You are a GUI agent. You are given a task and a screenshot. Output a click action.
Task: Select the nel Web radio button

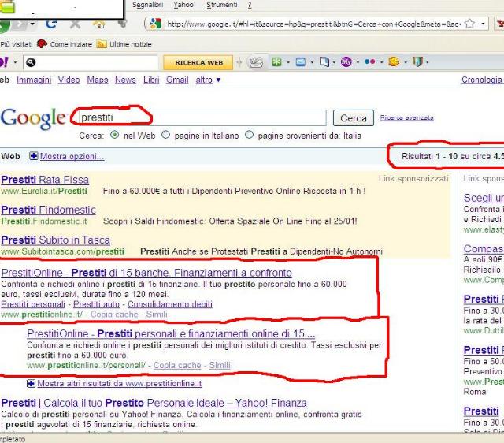[x=114, y=135]
